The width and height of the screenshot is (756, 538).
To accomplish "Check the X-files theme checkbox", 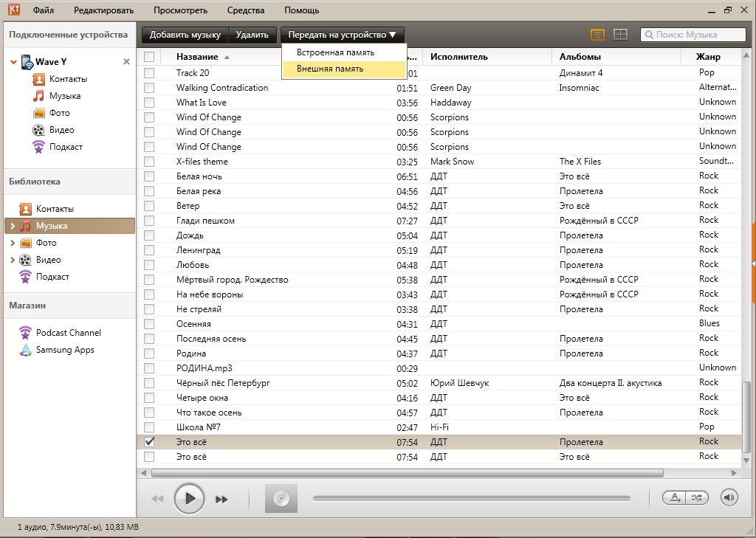I will pyautogui.click(x=149, y=162).
